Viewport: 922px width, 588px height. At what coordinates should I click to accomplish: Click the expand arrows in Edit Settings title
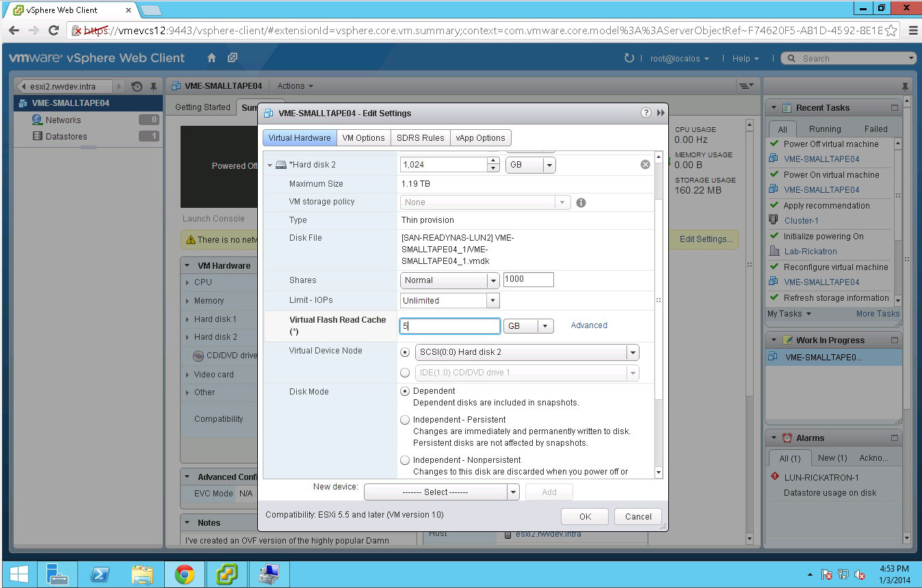click(661, 113)
